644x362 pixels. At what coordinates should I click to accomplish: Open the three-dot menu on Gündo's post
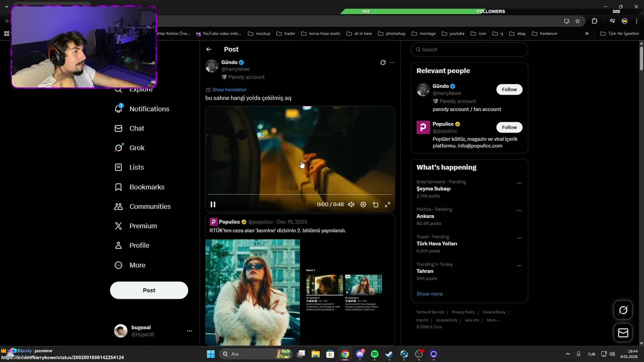click(392, 62)
